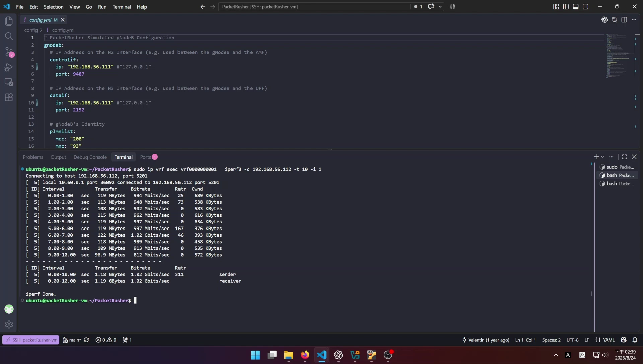Image resolution: width=643 pixels, height=364 pixels.
Task: Click Customize Layout icon in title bar
Action: tap(556, 7)
